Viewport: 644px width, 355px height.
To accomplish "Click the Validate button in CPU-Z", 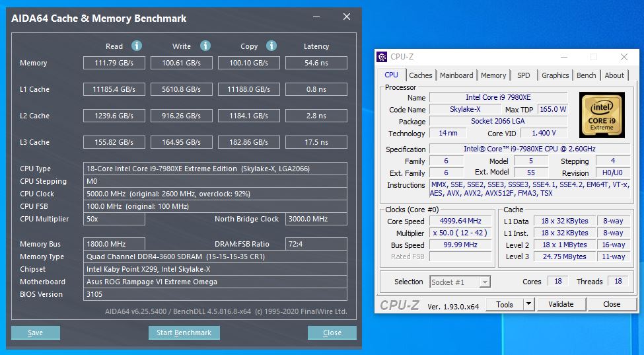I will tap(561, 305).
